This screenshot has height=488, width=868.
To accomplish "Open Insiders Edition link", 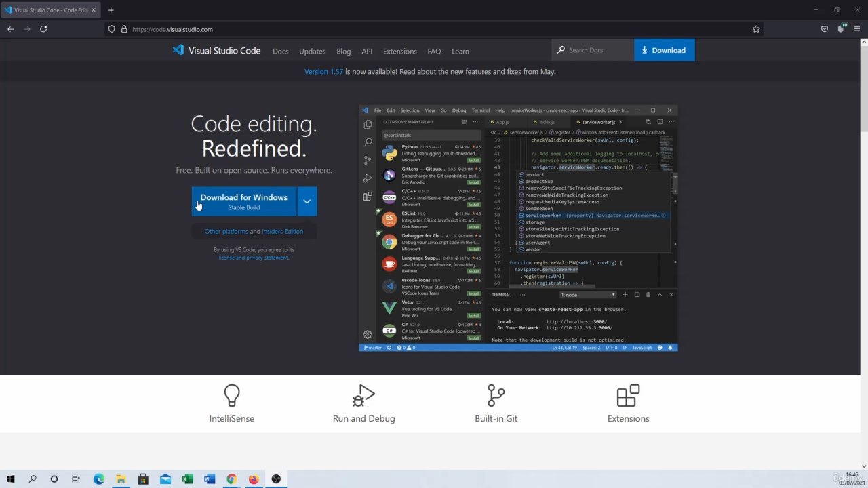I will (x=283, y=231).
